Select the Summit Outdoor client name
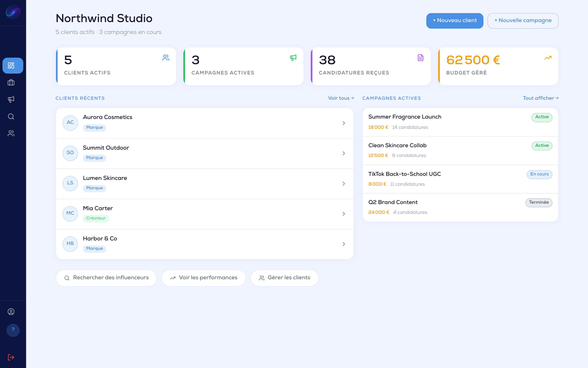 pos(106,148)
